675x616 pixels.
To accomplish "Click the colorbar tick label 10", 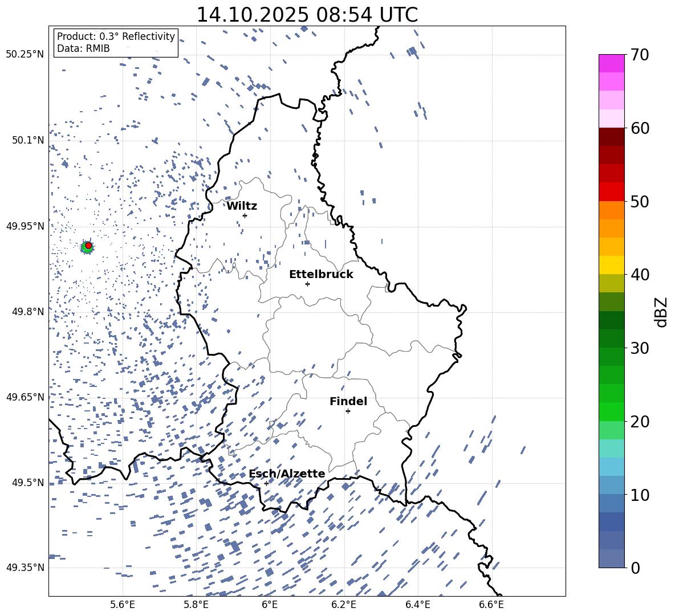I will (x=640, y=495).
